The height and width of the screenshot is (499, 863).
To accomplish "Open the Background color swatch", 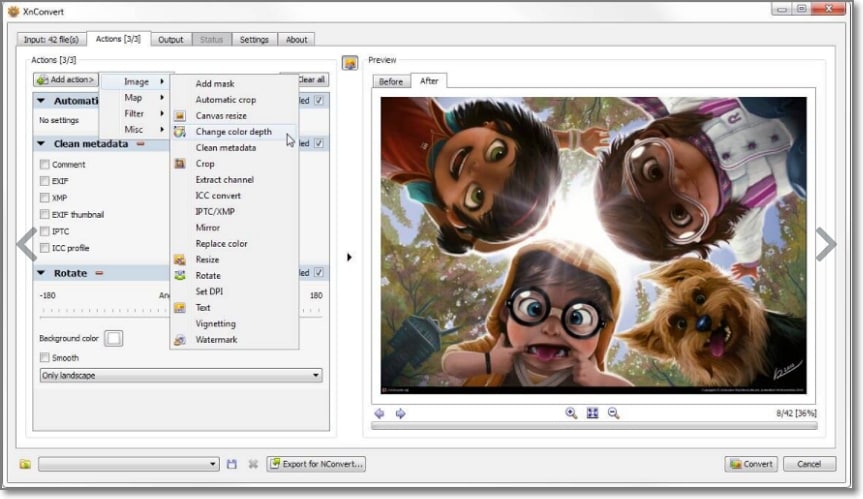I will click(x=114, y=338).
